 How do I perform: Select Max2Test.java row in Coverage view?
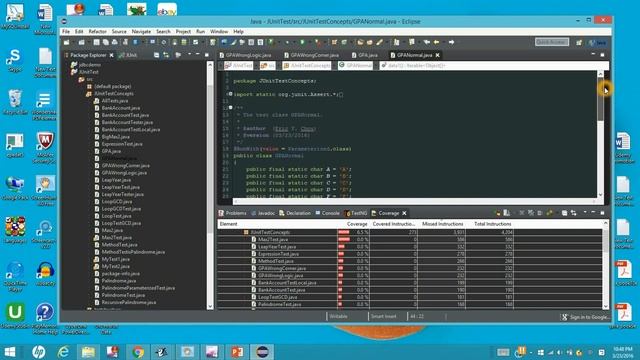409,240
